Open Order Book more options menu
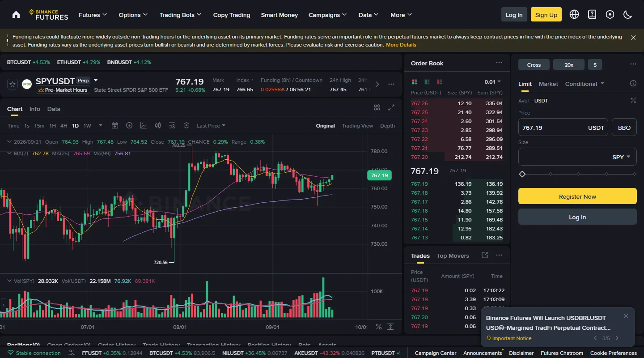 click(x=499, y=63)
